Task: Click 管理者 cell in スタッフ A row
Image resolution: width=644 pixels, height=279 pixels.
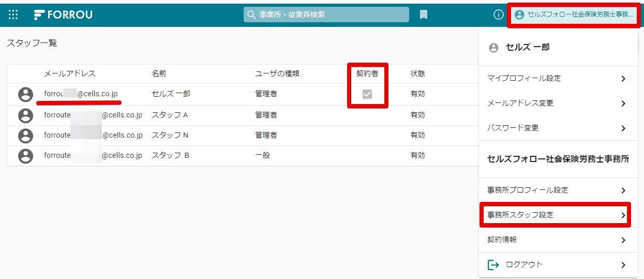Action: coord(266,115)
